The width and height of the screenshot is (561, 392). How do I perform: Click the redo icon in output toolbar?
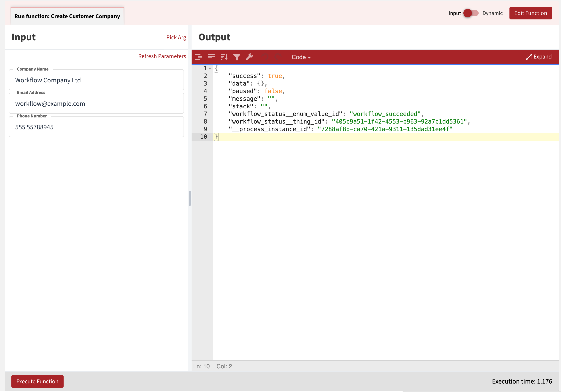pyautogui.click(x=278, y=57)
